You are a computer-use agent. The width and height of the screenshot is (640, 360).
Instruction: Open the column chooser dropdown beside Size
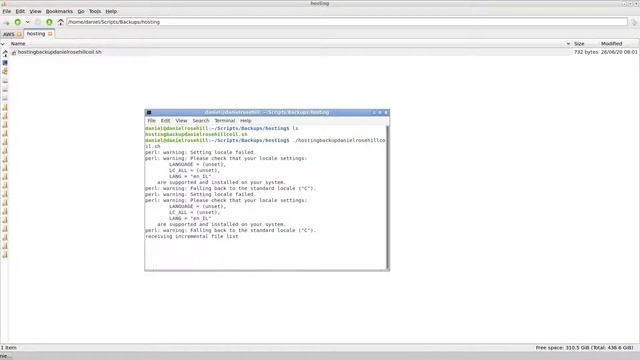point(568,44)
